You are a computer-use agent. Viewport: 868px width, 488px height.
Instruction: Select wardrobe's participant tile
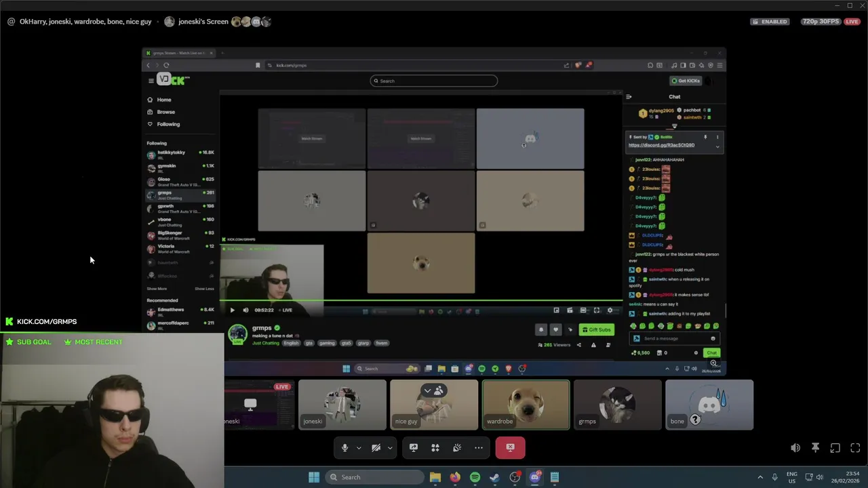click(526, 405)
